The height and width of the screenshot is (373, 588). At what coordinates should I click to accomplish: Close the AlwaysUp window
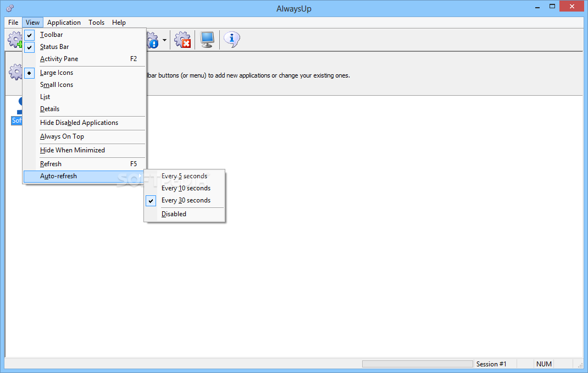572,7
